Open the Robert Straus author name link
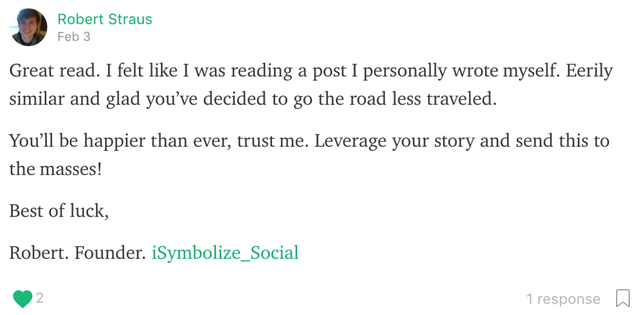 pos(104,19)
